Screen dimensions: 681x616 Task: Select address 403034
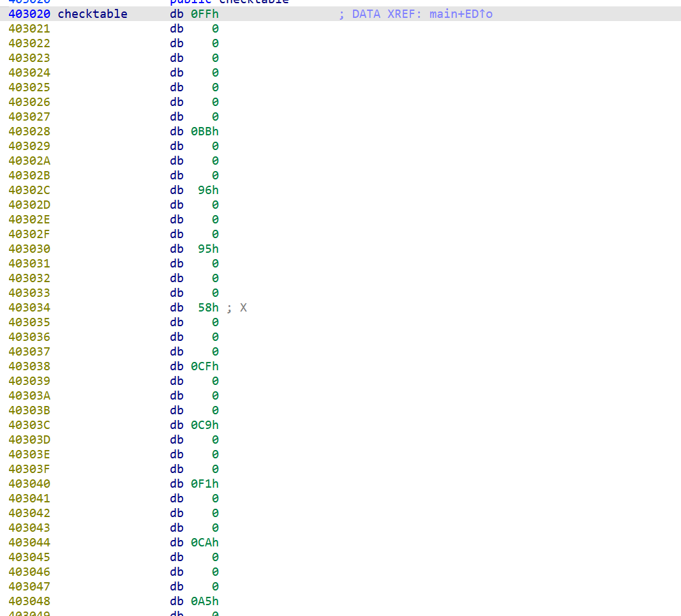[29, 308]
